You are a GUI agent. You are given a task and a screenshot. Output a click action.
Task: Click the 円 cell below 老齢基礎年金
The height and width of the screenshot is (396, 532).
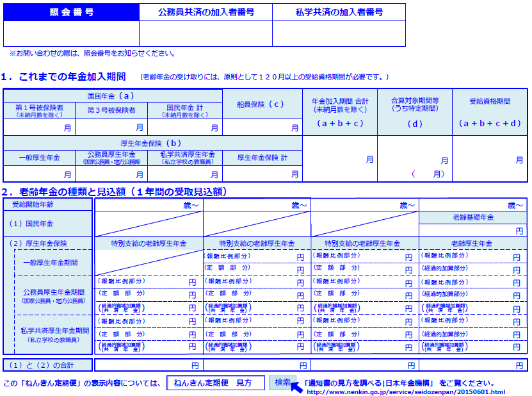click(x=473, y=231)
